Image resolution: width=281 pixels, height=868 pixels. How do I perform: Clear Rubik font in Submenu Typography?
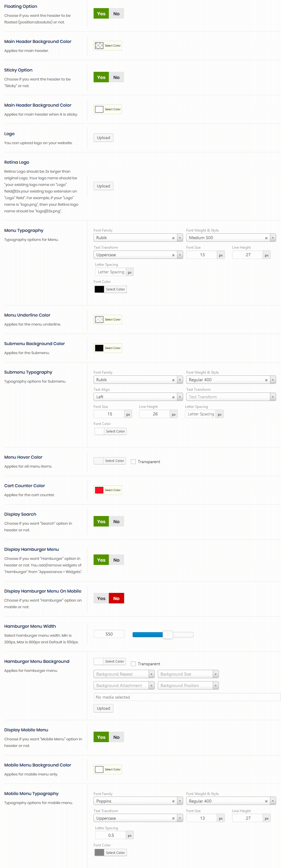click(x=173, y=380)
